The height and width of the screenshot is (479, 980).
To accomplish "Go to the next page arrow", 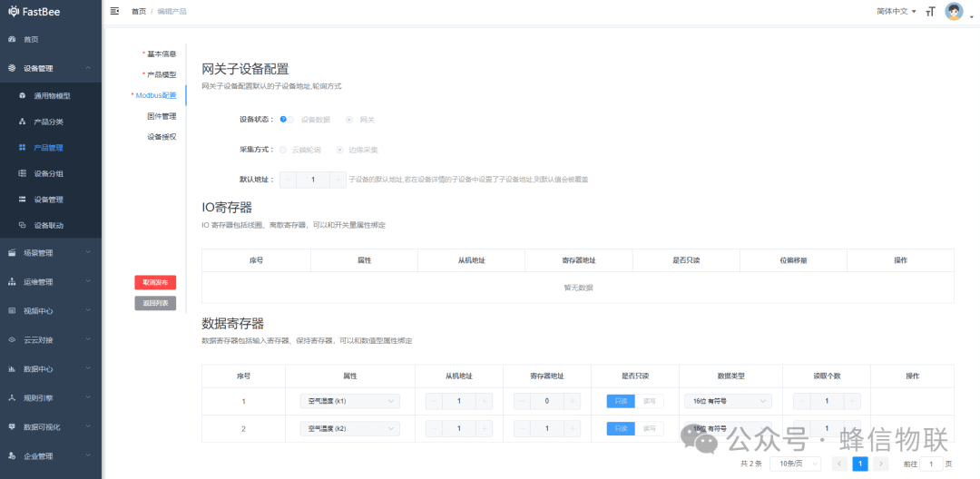I will [x=880, y=464].
